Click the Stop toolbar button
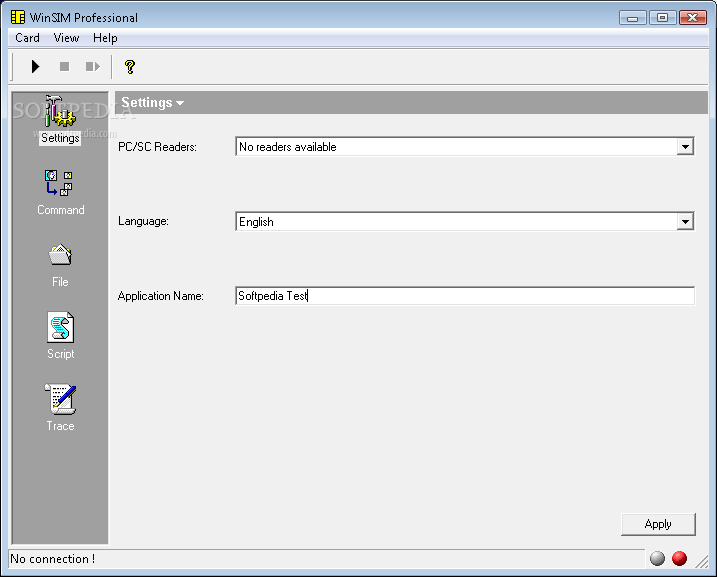The image size is (717, 577). pyautogui.click(x=64, y=67)
